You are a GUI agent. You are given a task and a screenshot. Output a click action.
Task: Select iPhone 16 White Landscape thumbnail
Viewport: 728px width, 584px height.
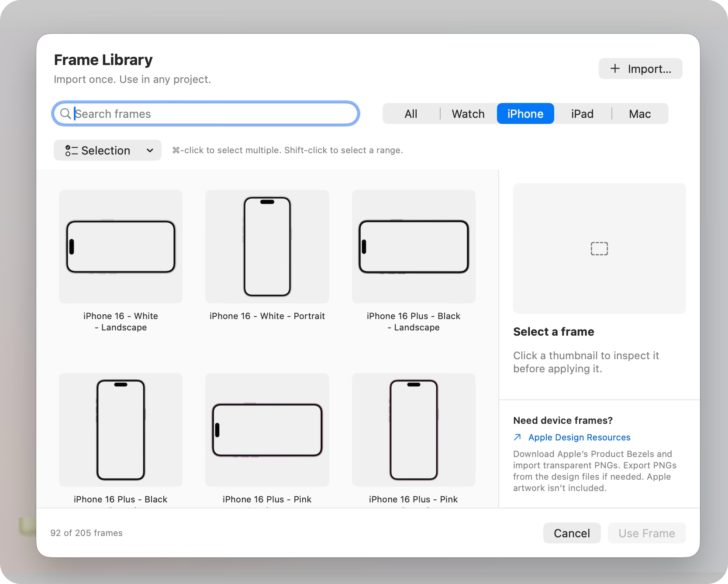tap(121, 247)
